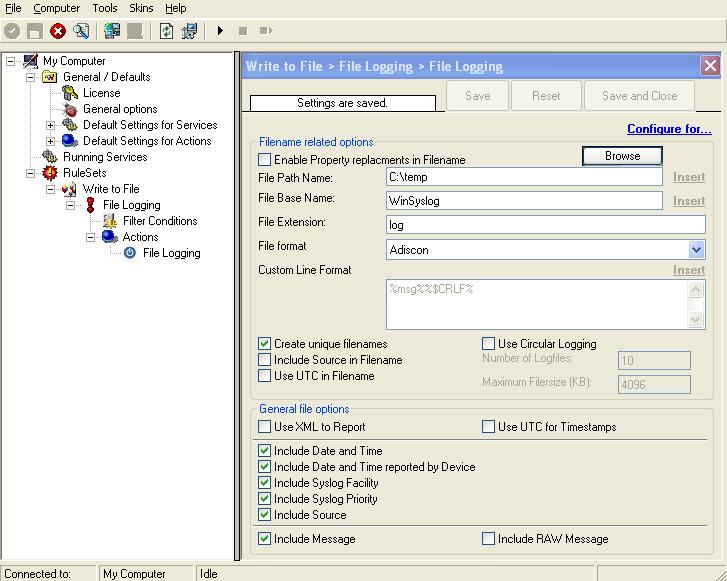Open the Skins menu

tap(141, 8)
